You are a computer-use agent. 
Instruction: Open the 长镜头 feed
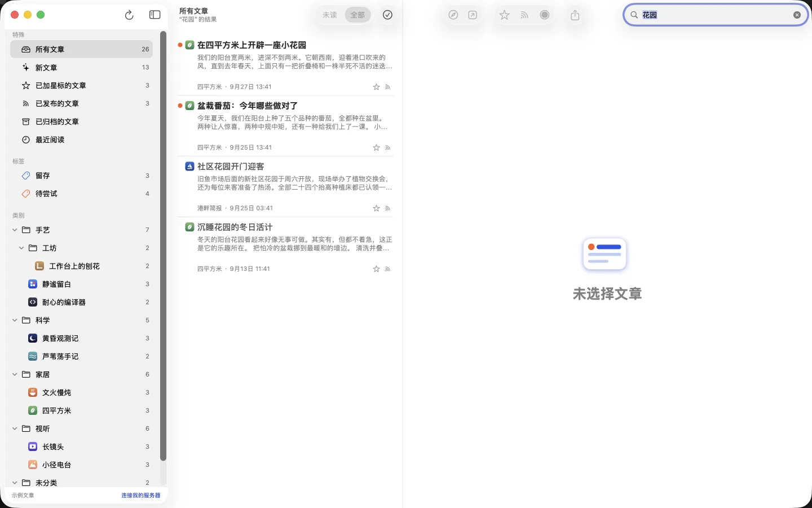82,446
